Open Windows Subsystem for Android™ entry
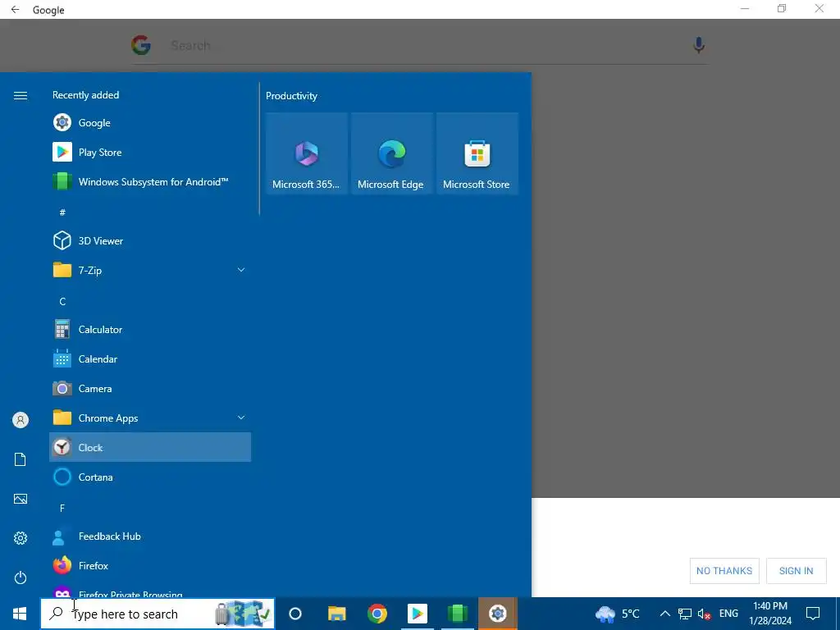Image resolution: width=840 pixels, height=630 pixels. coord(150,181)
